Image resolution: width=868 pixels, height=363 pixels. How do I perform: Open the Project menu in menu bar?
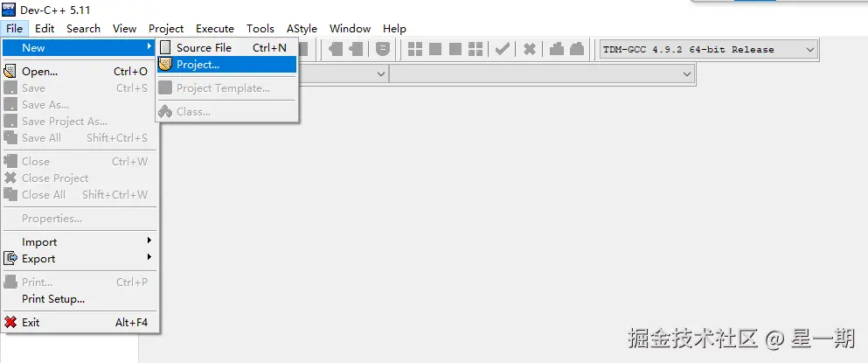point(166,28)
